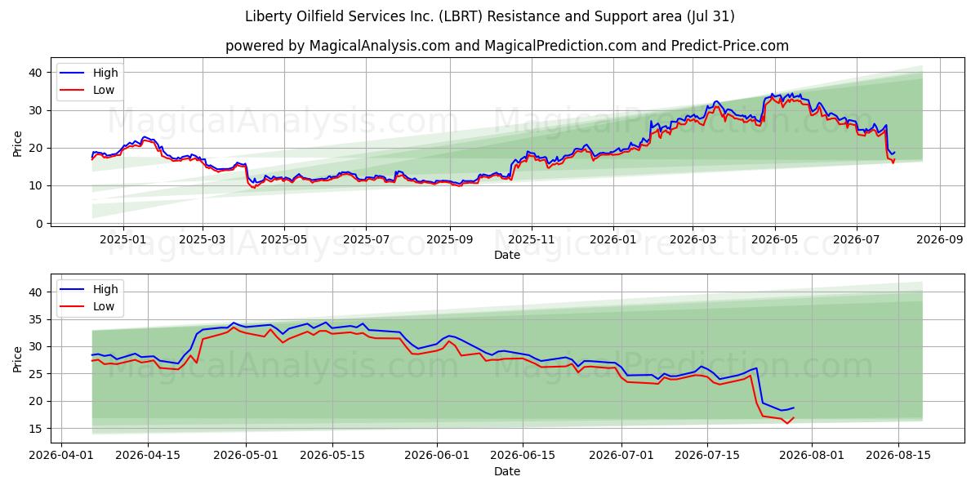Click the '2026-03' x-axis label on top chart
The height and width of the screenshot is (490, 980).
click(693, 240)
